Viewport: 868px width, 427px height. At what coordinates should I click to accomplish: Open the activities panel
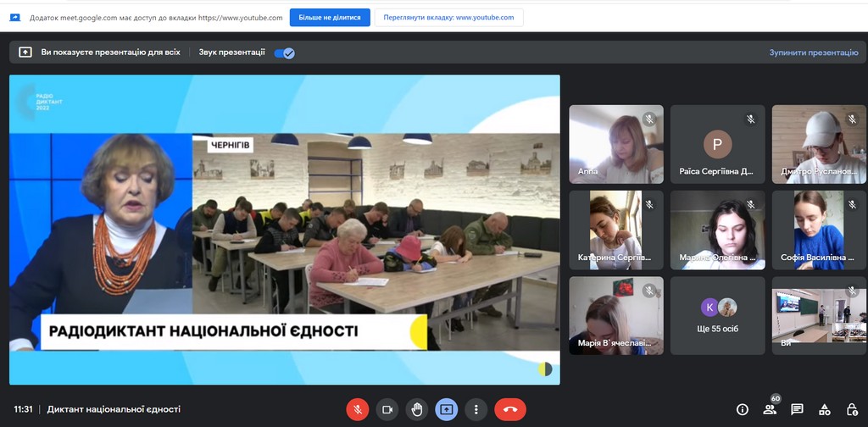pyautogui.click(x=825, y=409)
